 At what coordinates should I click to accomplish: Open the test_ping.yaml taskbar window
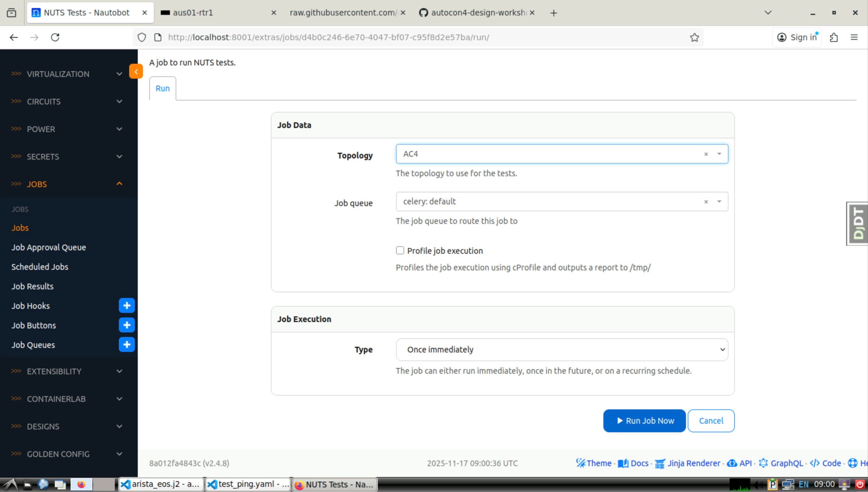tap(248, 484)
